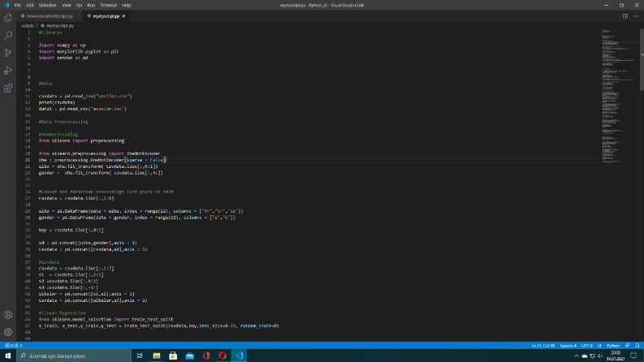Click the editor vertical scrollbar
This screenshot has width=644, height=362.
coord(642,59)
